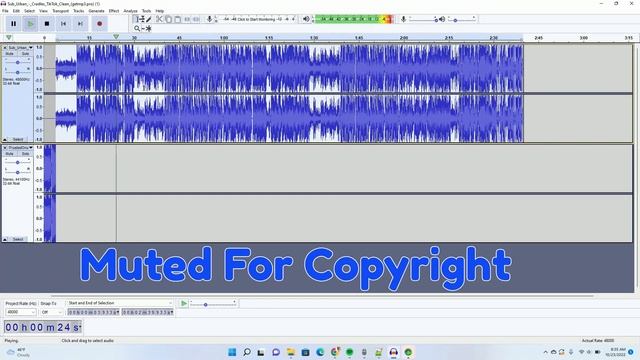Adjust the recording volume slider

point(423,19)
